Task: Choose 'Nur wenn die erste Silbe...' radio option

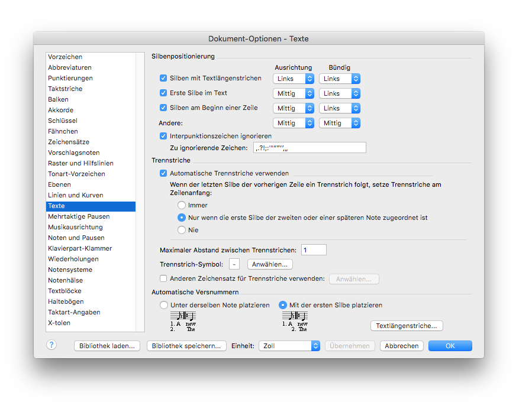Action: click(x=182, y=218)
